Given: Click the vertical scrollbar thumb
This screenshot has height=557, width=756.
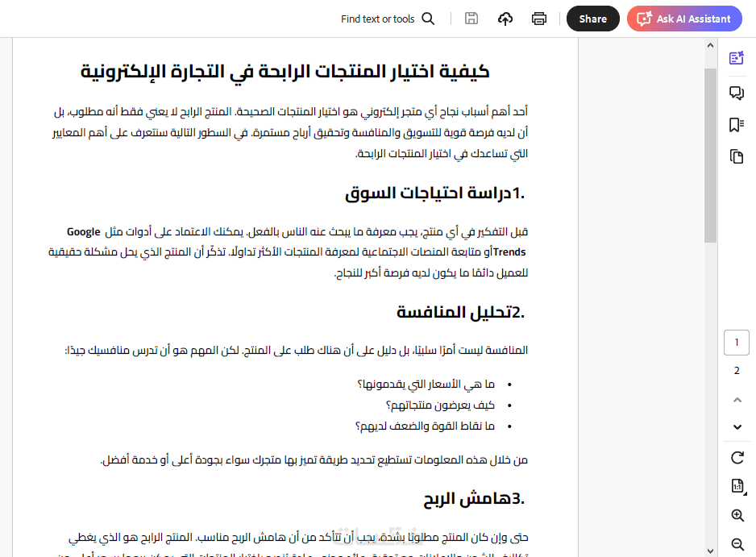Looking at the screenshot, I should 710,156.
